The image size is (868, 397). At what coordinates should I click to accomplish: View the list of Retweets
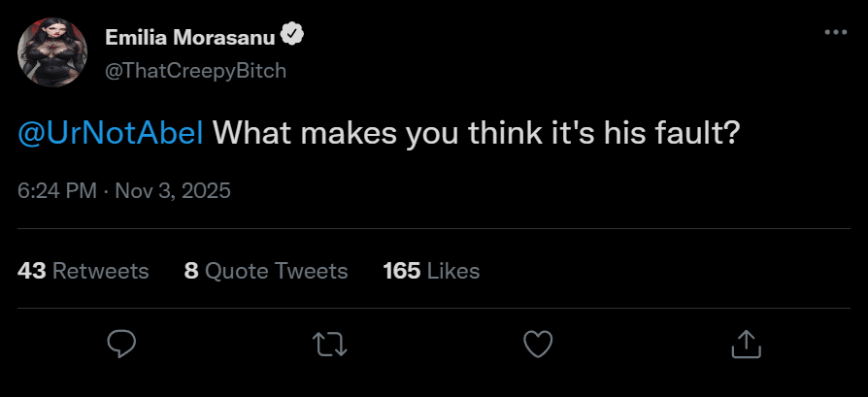click(100, 271)
